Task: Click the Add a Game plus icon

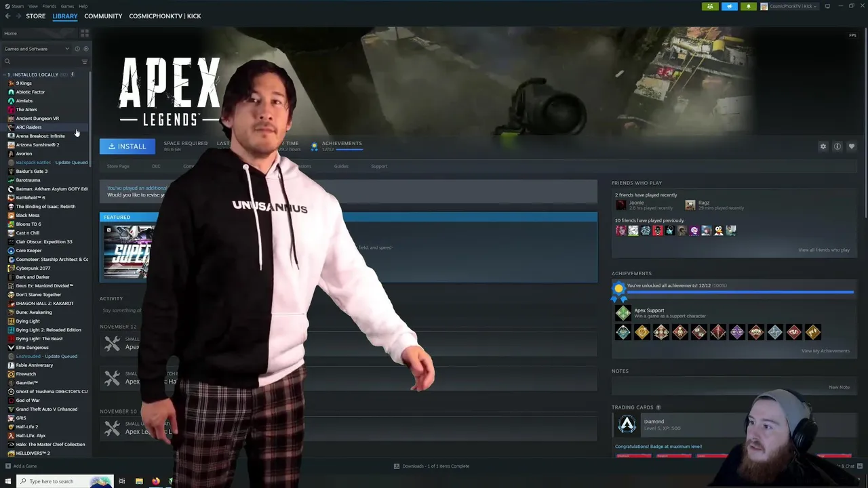Action: click(8, 466)
